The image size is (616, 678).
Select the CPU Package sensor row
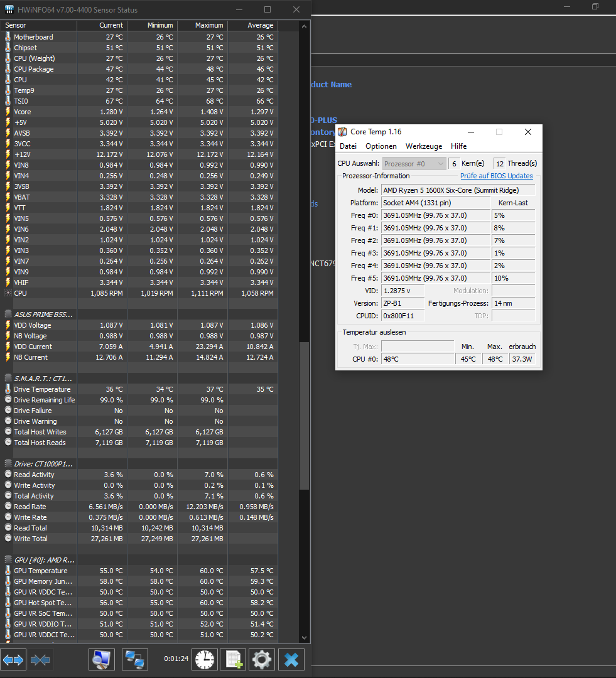click(139, 69)
